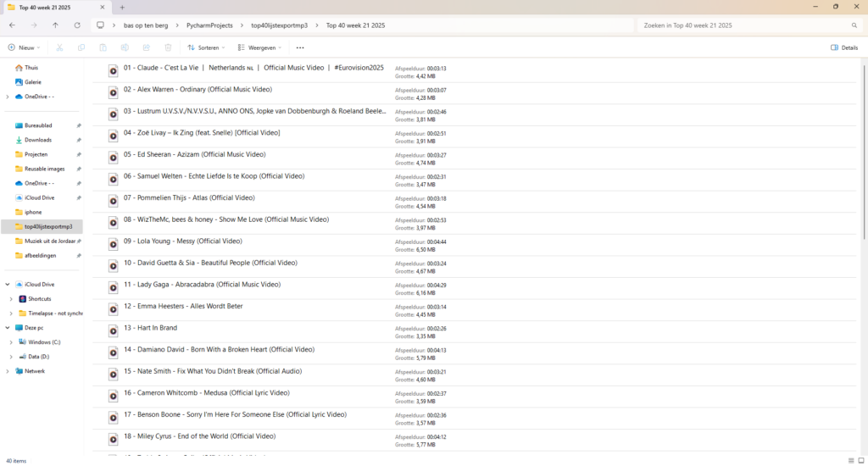The image size is (868, 466).
Task: Select the Top 40 week 21 2025 tab
Action: click(55, 7)
